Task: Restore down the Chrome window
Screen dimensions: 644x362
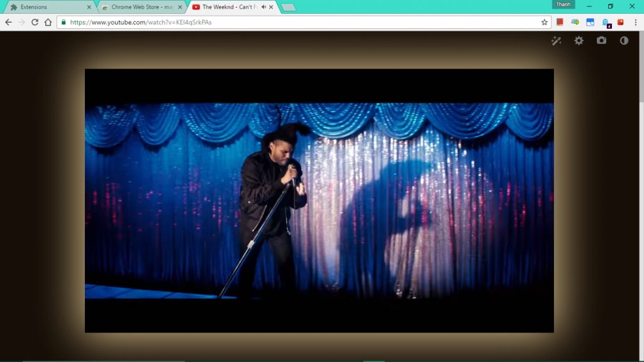Action: pyautogui.click(x=611, y=6)
